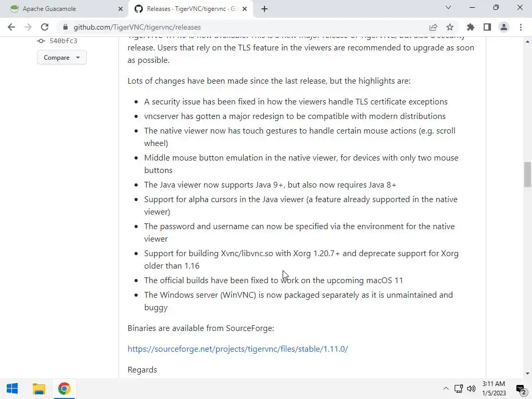
Task: Click the scrollbar up arrow
Action: pos(527,42)
